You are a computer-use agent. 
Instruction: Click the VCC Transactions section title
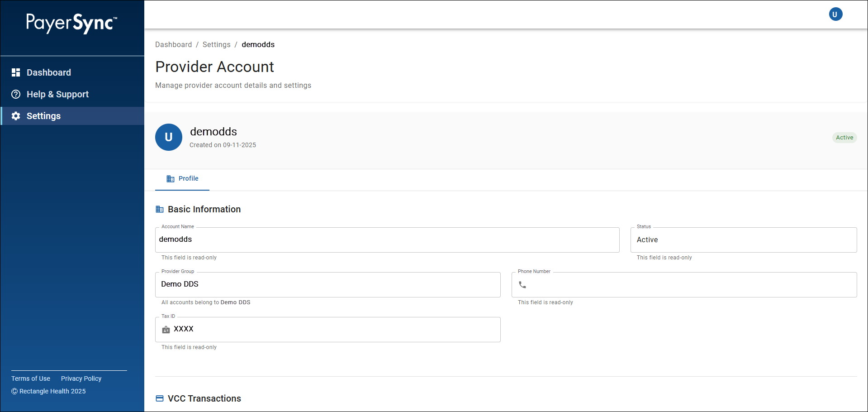(x=204, y=398)
